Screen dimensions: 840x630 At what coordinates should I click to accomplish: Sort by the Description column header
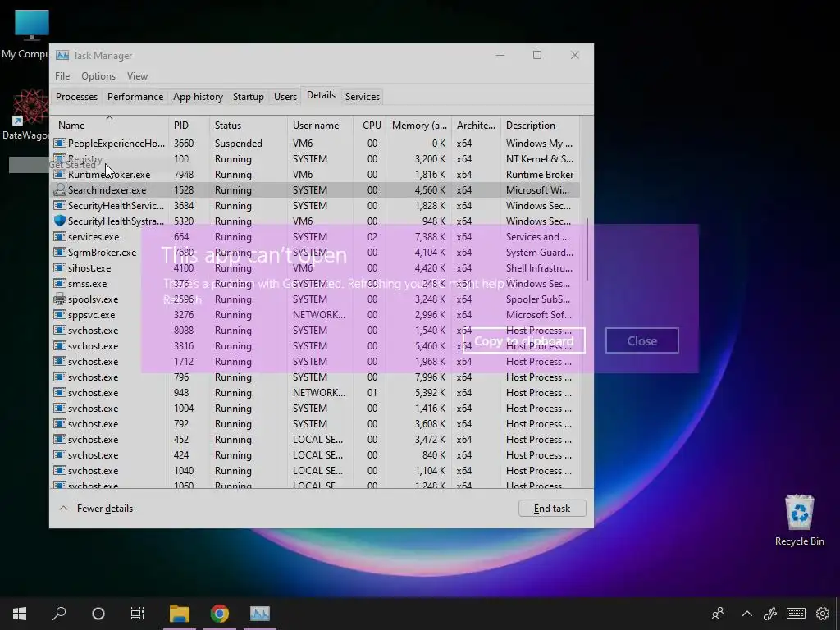click(x=540, y=126)
